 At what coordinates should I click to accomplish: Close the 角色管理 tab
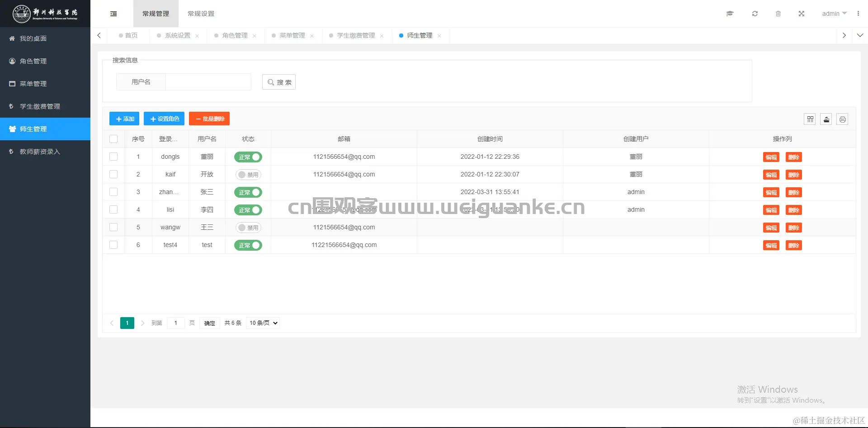click(255, 36)
